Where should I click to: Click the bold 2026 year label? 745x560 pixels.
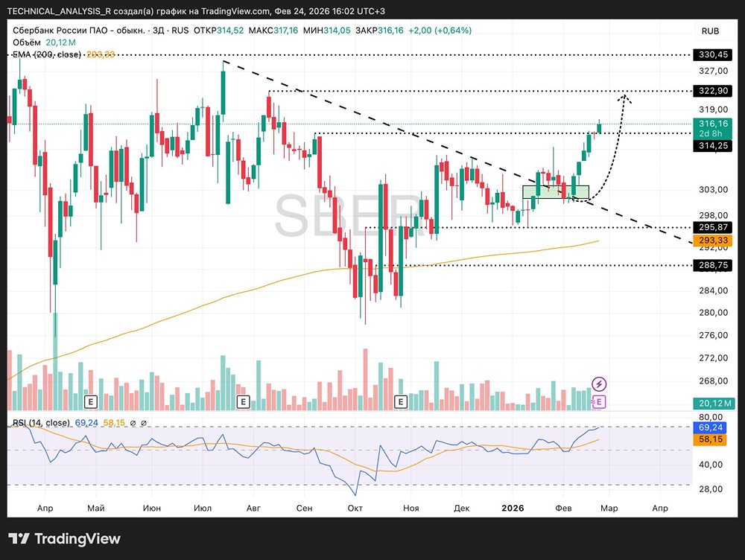tap(513, 508)
